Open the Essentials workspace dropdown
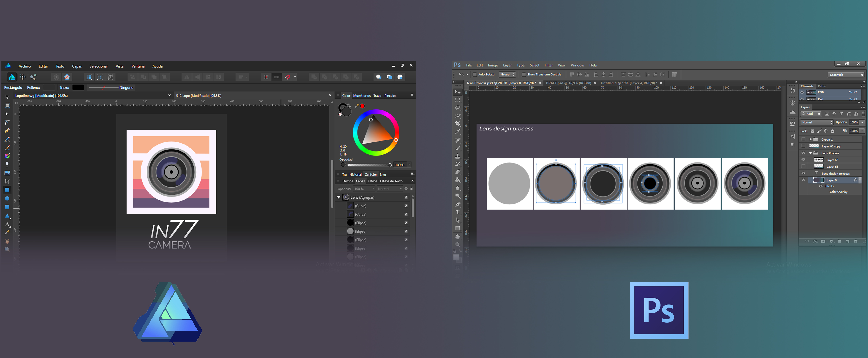The image size is (868, 358). [846, 75]
